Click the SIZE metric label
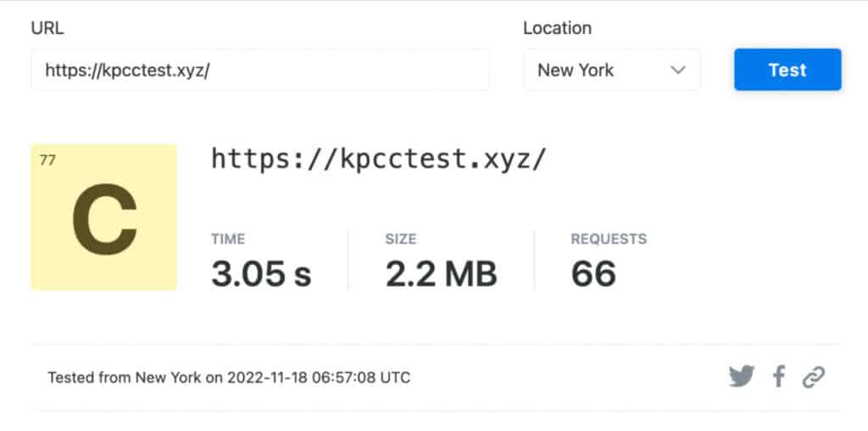Screen dimensions: 868x431 401,239
